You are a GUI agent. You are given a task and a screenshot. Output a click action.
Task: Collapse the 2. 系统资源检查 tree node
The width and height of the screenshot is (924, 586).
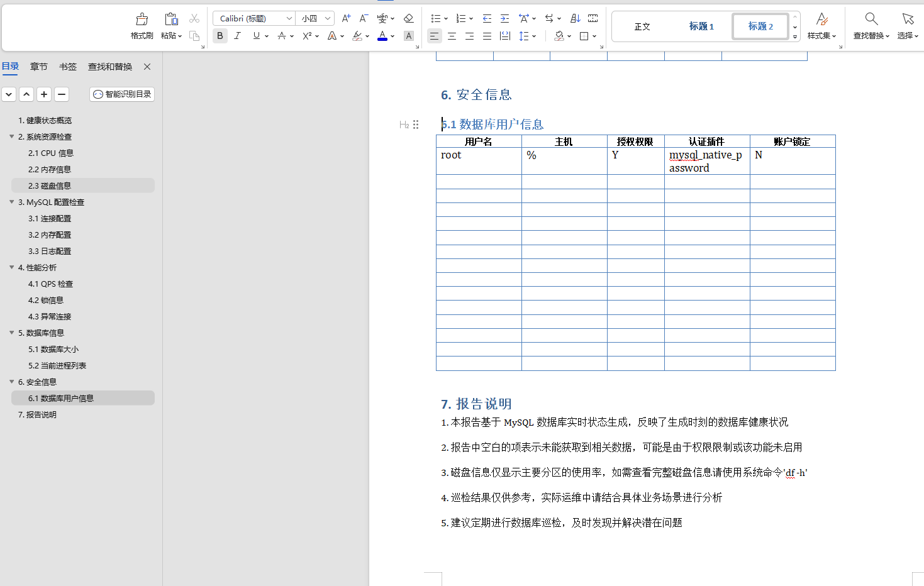pos(11,136)
